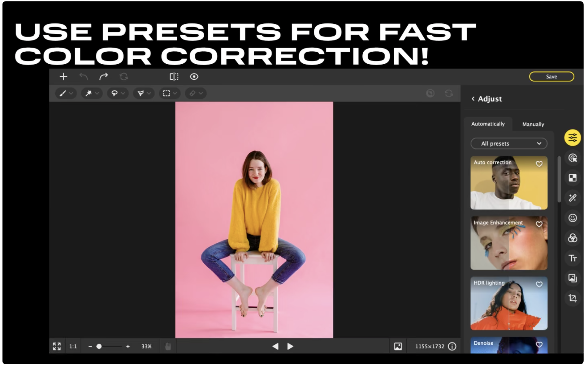Screen dimensions: 588x366
Task: Click the Undo arrow icon
Action: pos(83,76)
